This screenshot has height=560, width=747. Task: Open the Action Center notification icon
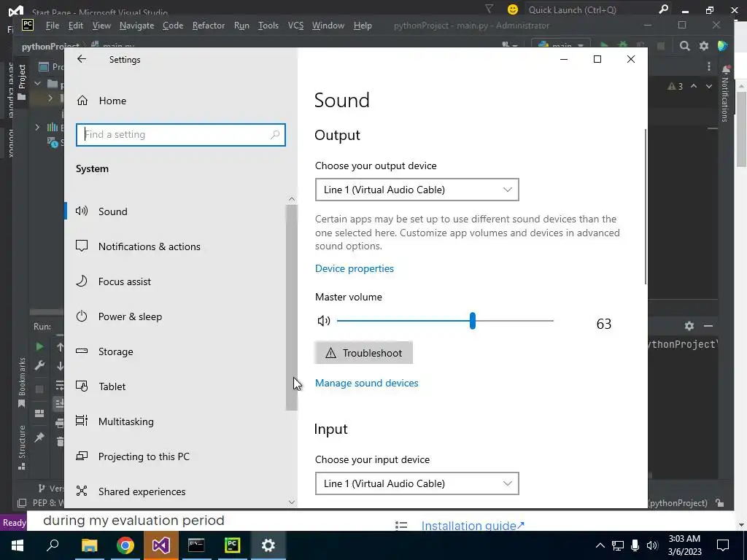click(723, 545)
